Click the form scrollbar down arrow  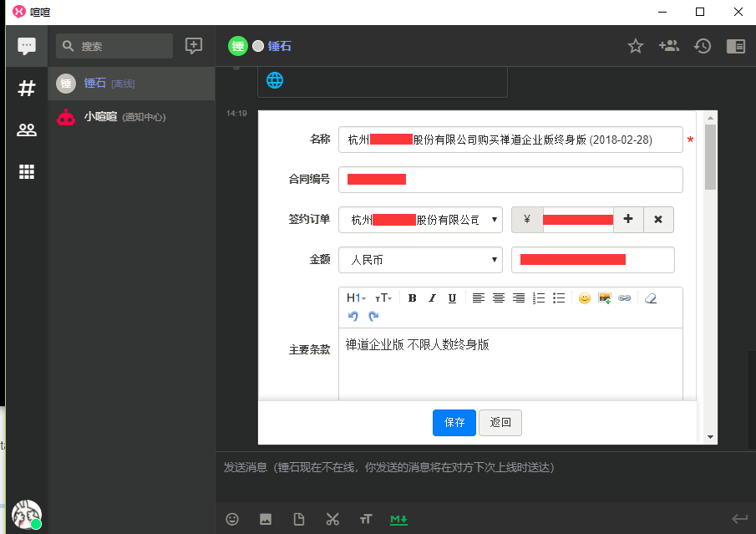tap(710, 437)
